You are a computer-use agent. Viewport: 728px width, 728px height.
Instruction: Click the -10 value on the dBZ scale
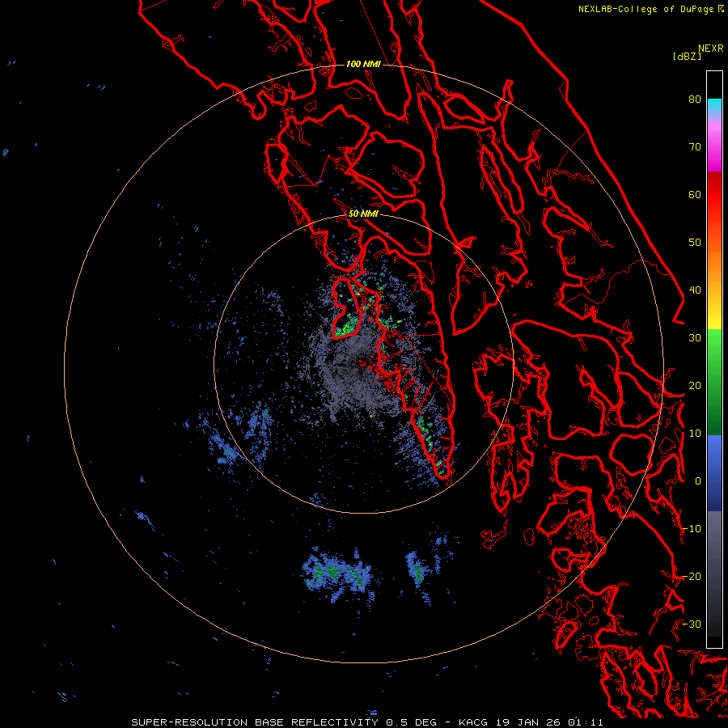click(x=692, y=529)
